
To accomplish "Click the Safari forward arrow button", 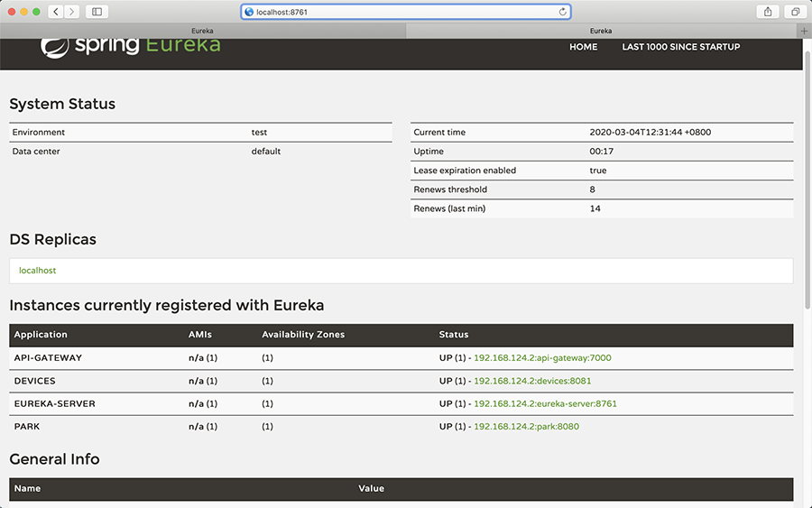I will point(71,12).
